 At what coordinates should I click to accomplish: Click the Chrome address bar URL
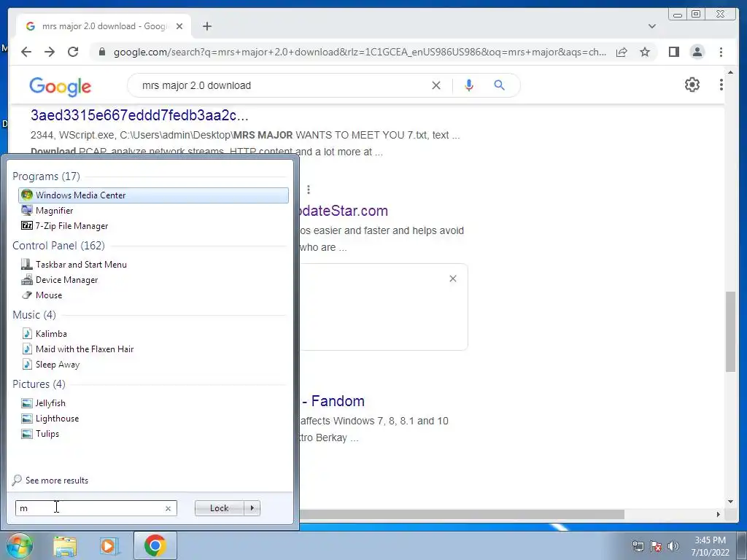(x=360, y=52)
